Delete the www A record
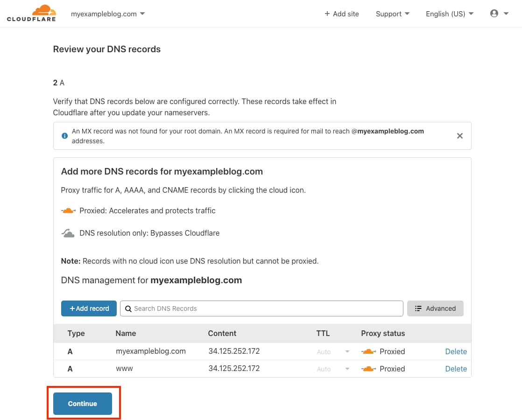 (456, 369)
